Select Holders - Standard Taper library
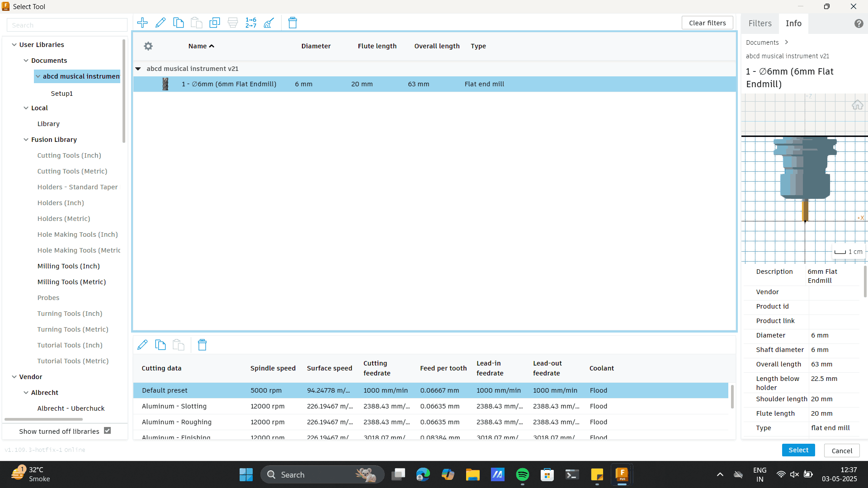The image size is (868, 488). (x=77, y=187)
